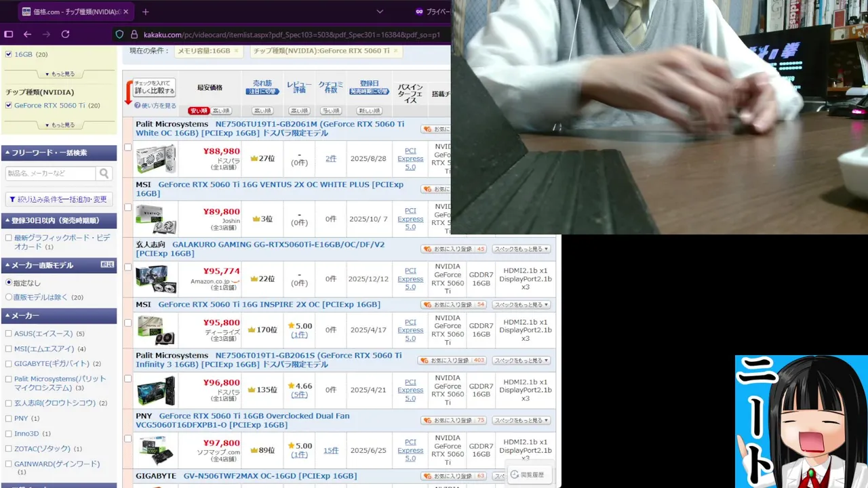Check the ASUS(エイスース) maker filter

tap(9, 333)
